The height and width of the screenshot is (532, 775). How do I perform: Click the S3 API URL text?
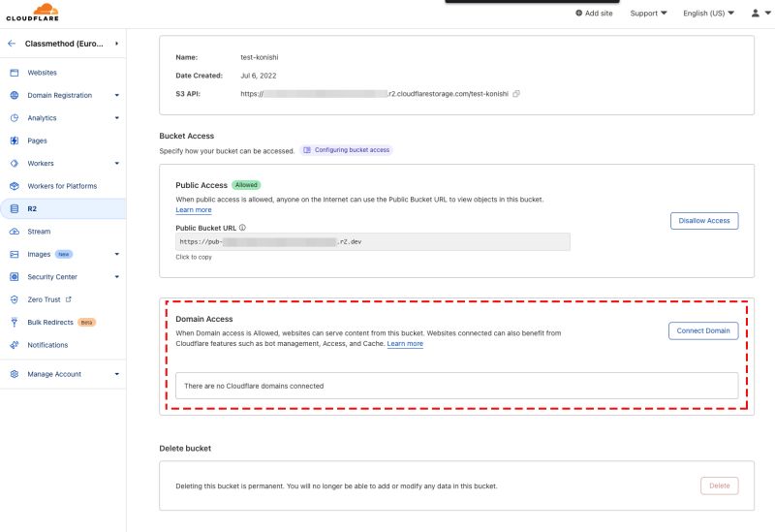coord(374,94)
